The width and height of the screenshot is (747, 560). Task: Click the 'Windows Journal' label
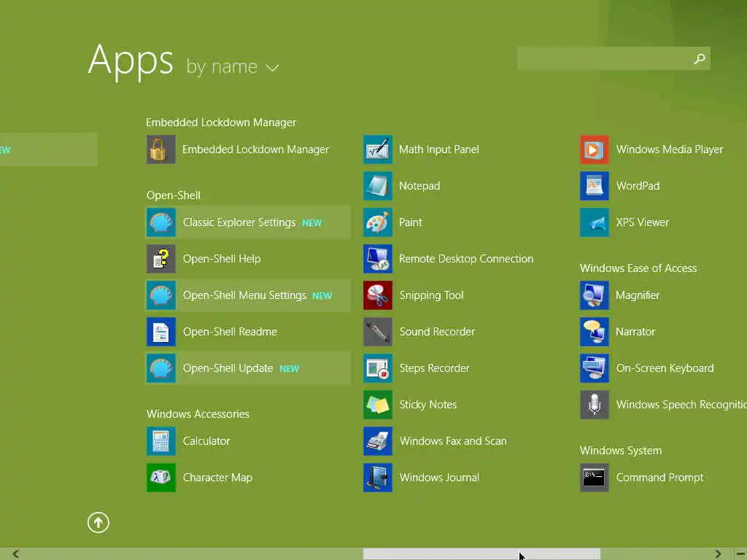pos(439,478)
